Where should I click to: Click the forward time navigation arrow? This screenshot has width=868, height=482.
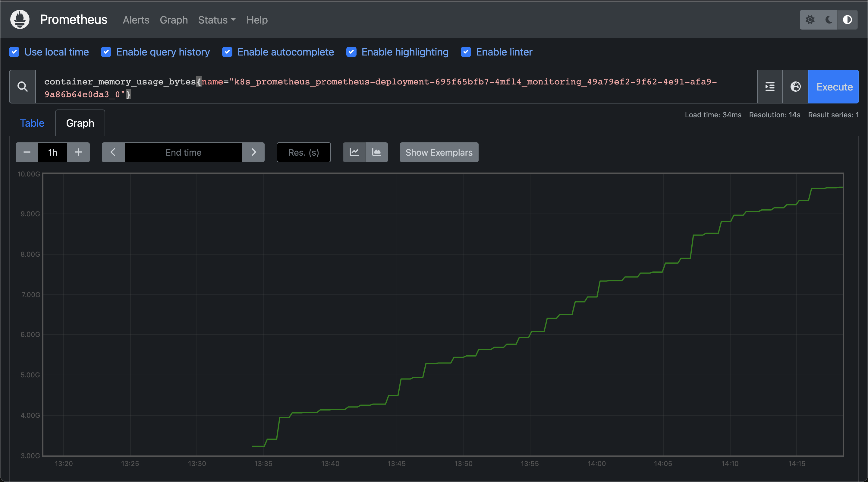(253, 152)
